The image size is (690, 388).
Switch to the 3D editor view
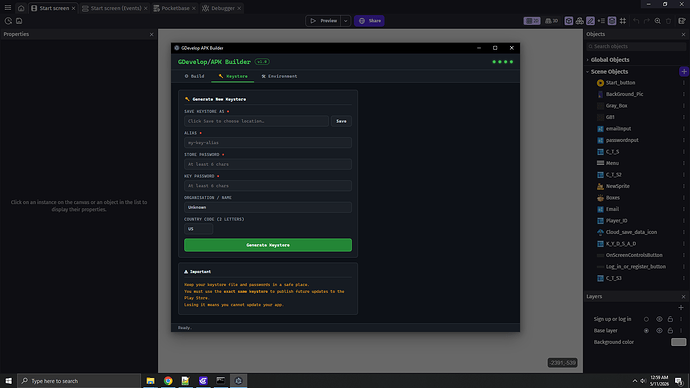click(551, 21)
